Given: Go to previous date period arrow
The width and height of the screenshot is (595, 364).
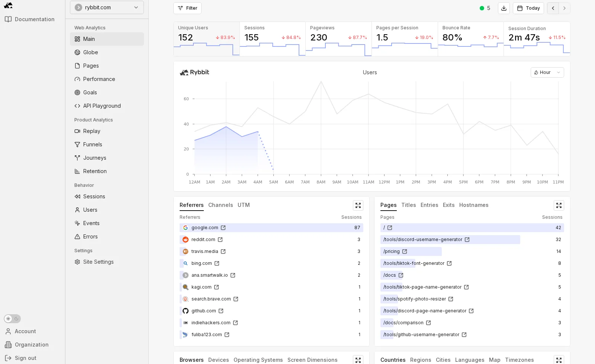Looking at the screenshot, I should point(553,8).
